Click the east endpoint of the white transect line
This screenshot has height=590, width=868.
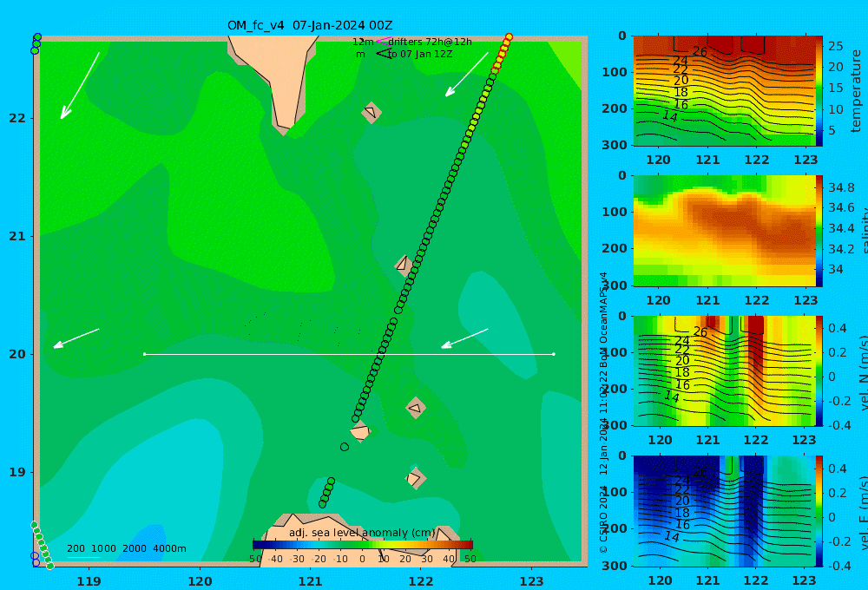point(554,354)
